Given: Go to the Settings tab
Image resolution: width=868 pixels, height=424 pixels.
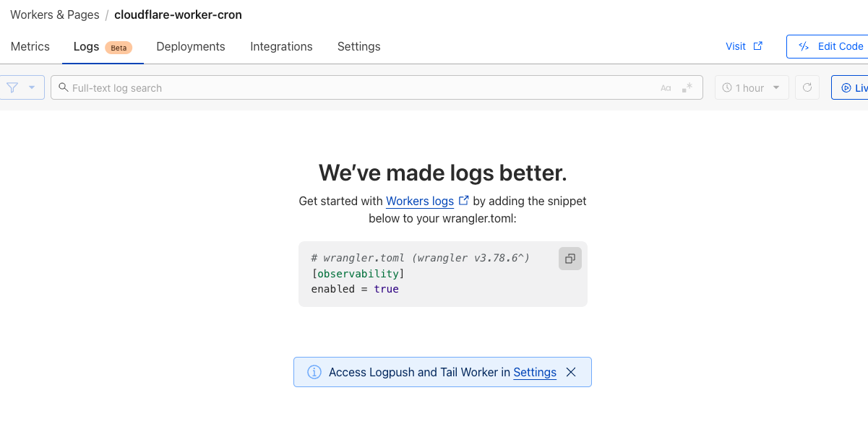Looking at the screenshot, I should point(358,46).
